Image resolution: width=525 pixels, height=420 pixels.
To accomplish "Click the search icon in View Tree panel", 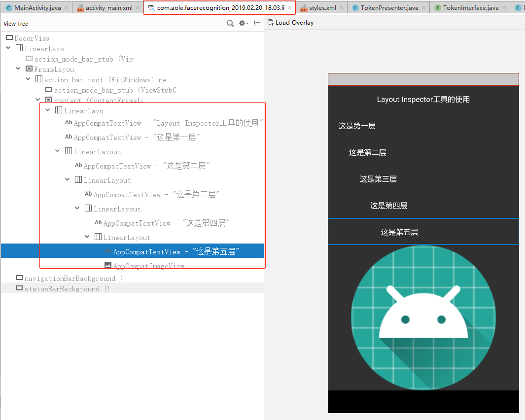I will pyautogui.click(x=230, y=23).
